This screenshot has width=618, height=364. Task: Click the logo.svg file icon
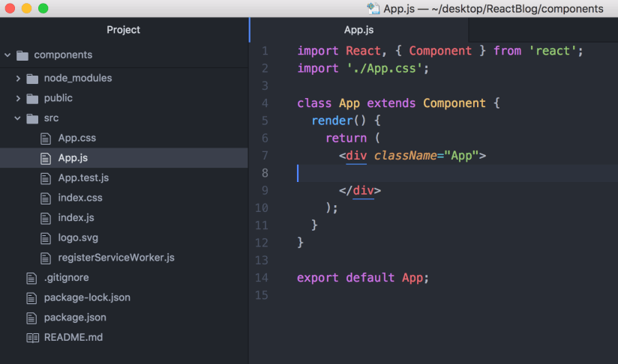45,238
